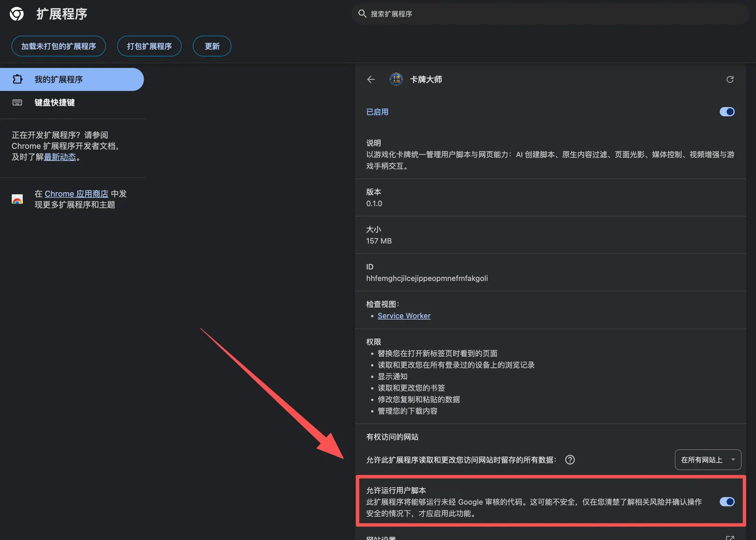Click the keyboard icon beside 键盘快捷键

pyautogui.click(x=17, y=103)
